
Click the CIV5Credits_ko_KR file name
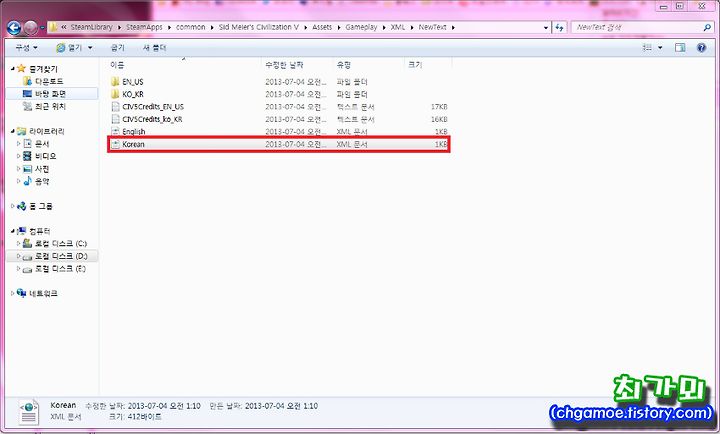point(152,119)
